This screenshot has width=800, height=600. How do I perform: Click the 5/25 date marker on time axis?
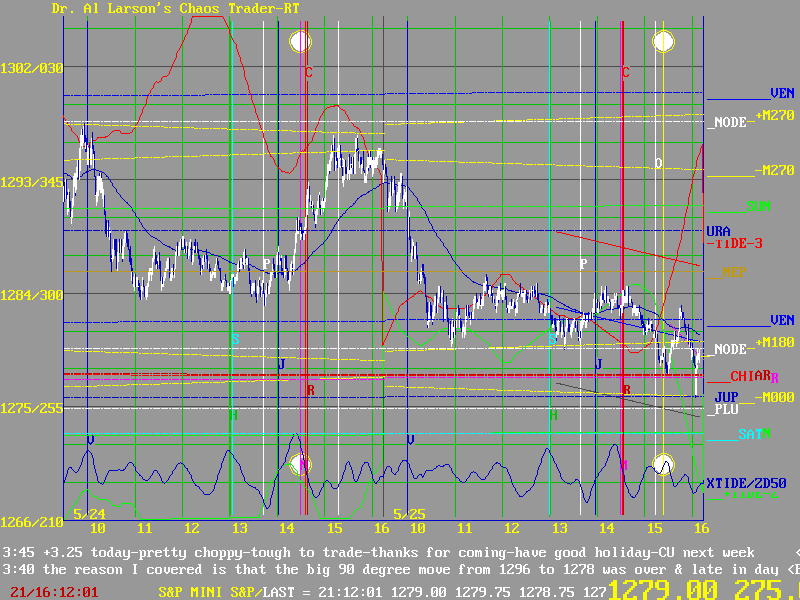pyautogui.click(x=408, y=513)
